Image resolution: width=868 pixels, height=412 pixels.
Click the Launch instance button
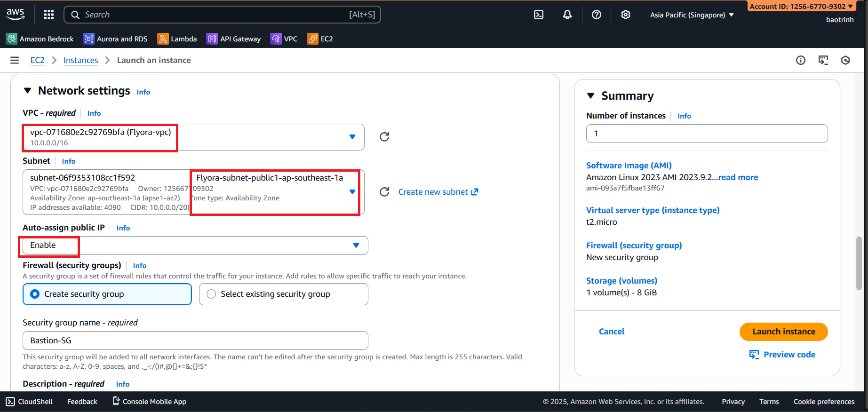(x=783, y=332)
